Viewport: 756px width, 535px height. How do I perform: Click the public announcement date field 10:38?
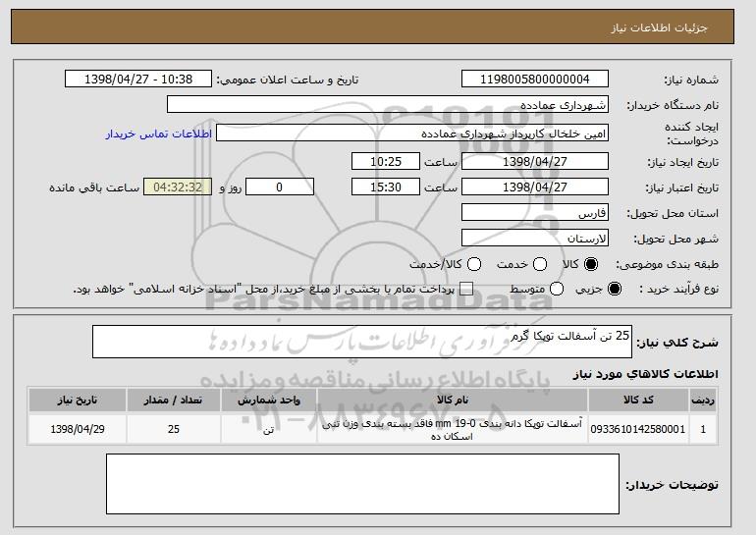(138, 80)
